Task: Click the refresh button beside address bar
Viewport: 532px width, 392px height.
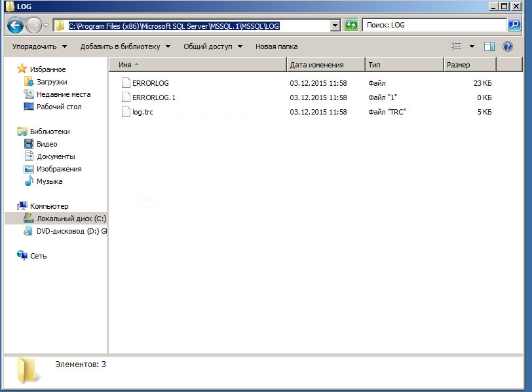Action: pos(351,26)
